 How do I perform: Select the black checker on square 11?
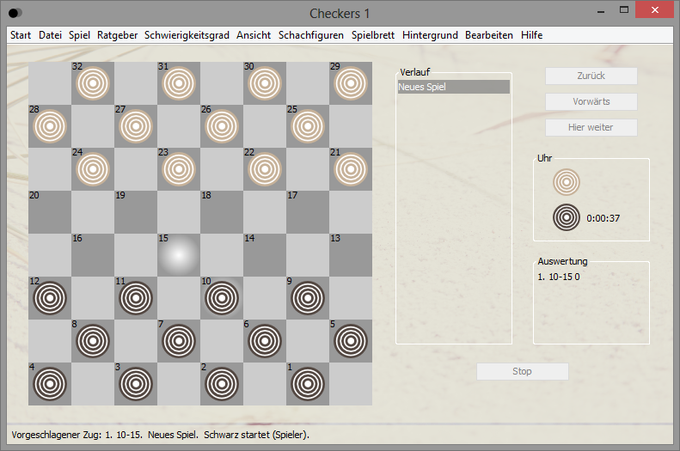(x=136, y=298)
